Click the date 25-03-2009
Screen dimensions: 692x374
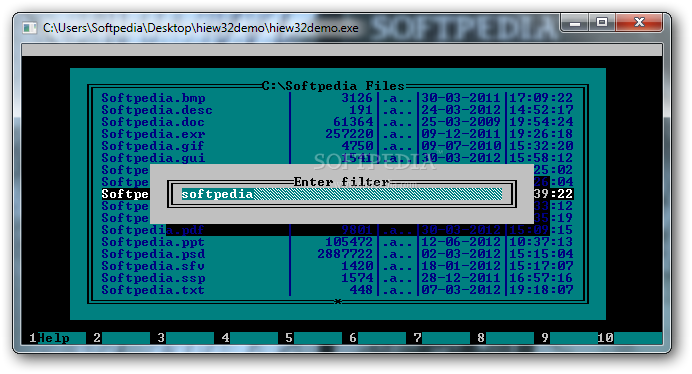461,122
